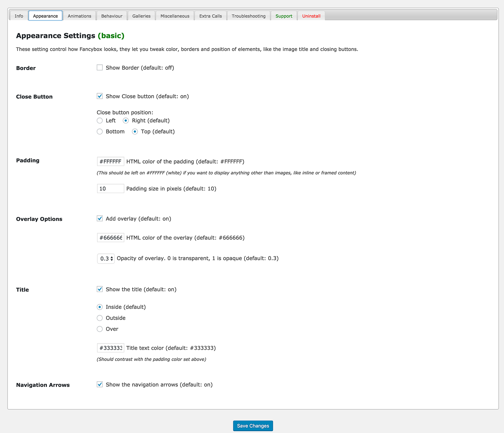Turn off Show the navigation arrows
The width and height of the screenshot is (504, 433).
click(100, 385)
